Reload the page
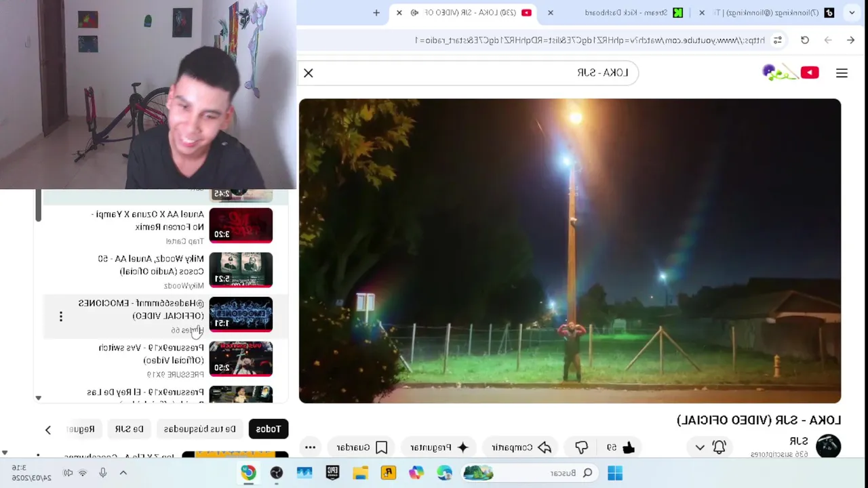868x488 pixels. (x=805, y=40)
